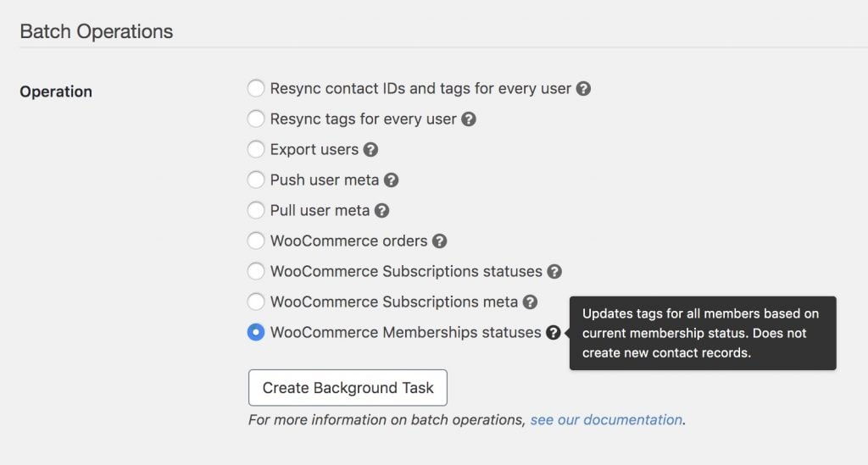Viewport: 868px width, 465px height.
Task: Click the Updates tags for all members tooltip
Action: (x=703, y=333)
